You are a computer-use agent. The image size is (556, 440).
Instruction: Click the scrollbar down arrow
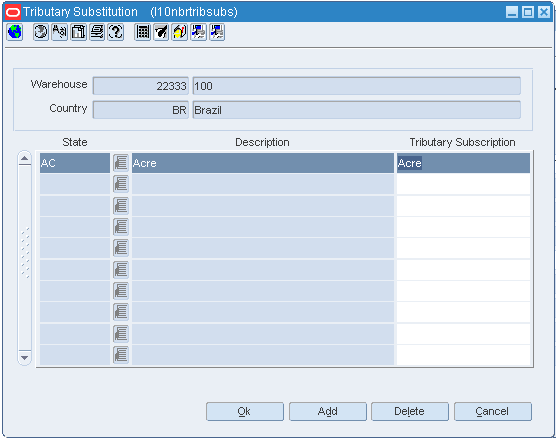[x=24, y=357]
